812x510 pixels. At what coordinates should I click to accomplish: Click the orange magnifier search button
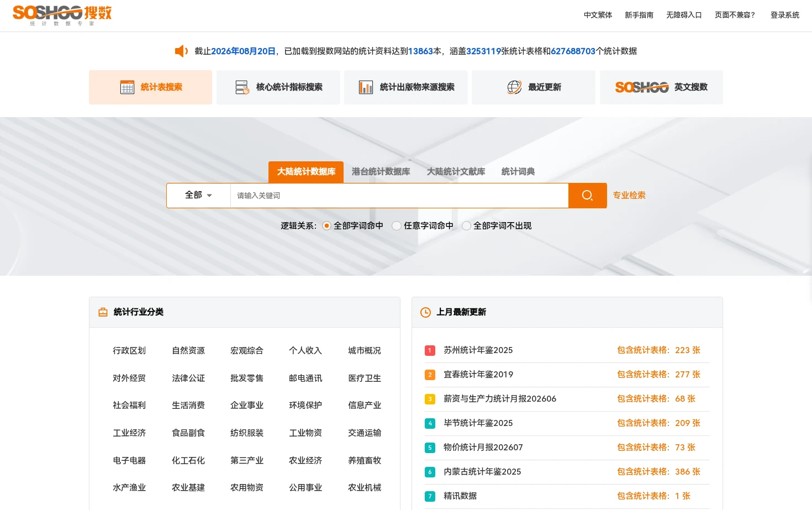point(588,196)
